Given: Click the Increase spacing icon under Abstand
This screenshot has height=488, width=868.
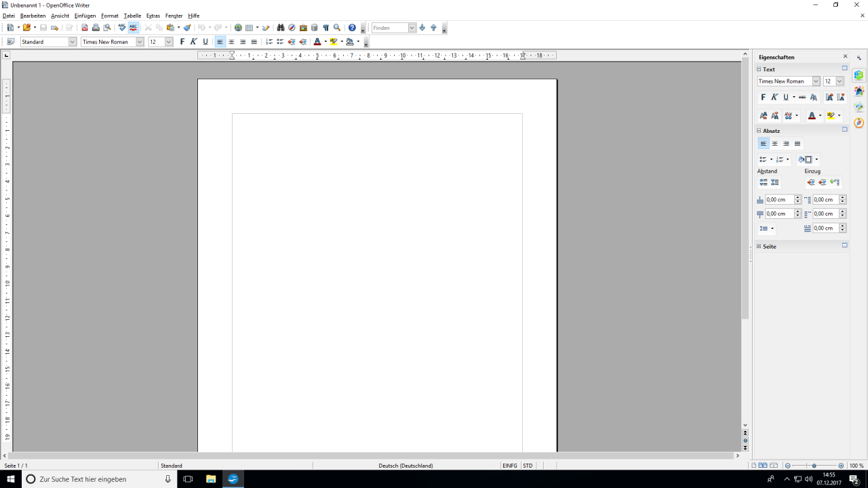Looking at the screenshot, I should (764, 182).
